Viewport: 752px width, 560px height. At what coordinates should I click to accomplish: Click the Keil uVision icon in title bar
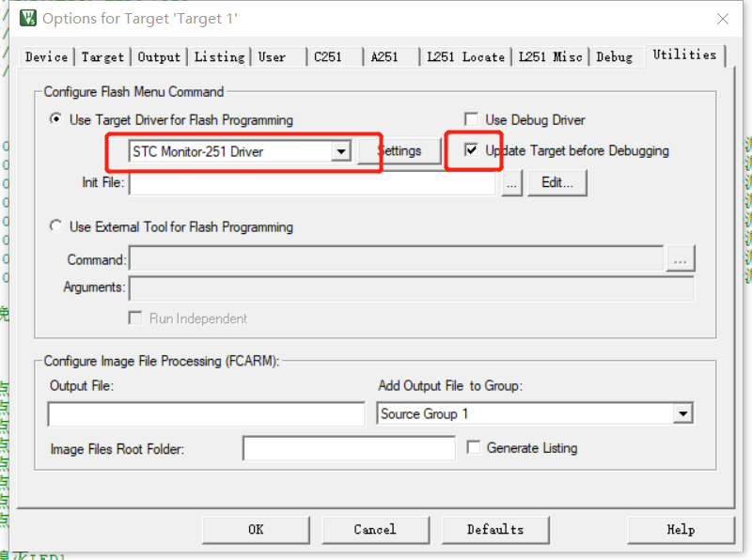(x=28, y=18)
